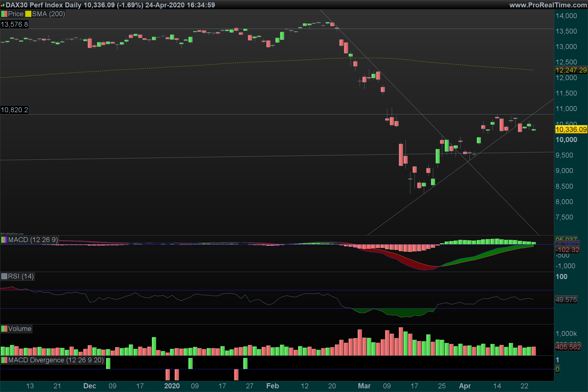The image size is (588, 392).
Task: Click the Mar label on time axis
Action: [364, 386]
